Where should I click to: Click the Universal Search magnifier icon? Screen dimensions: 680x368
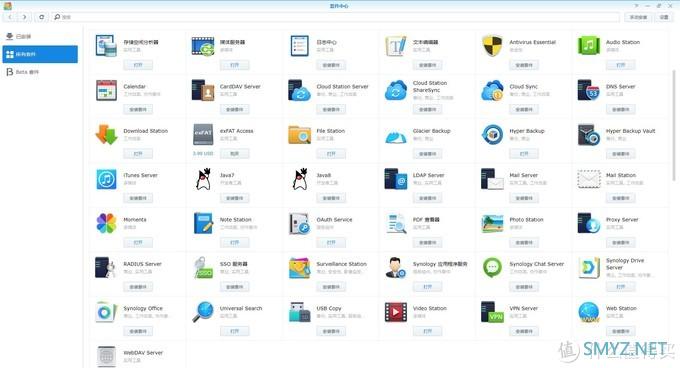(203, 312)
